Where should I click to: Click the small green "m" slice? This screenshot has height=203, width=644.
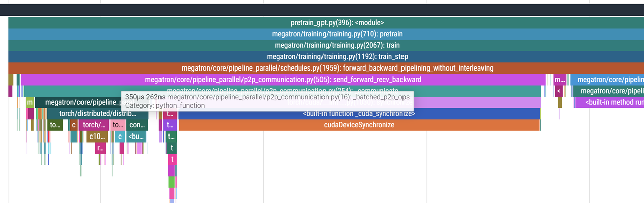pyautogui.click(x=30, y=102)
